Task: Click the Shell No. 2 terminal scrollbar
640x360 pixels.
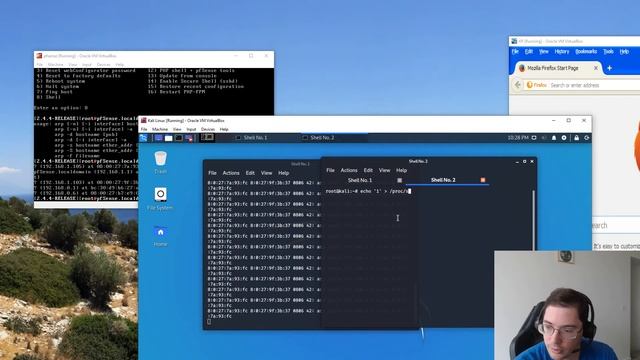Action: click(533, 220)
